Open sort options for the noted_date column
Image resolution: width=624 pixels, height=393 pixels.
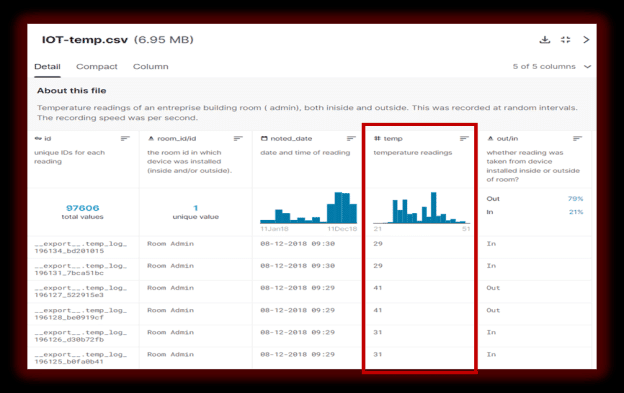[351, 138]
